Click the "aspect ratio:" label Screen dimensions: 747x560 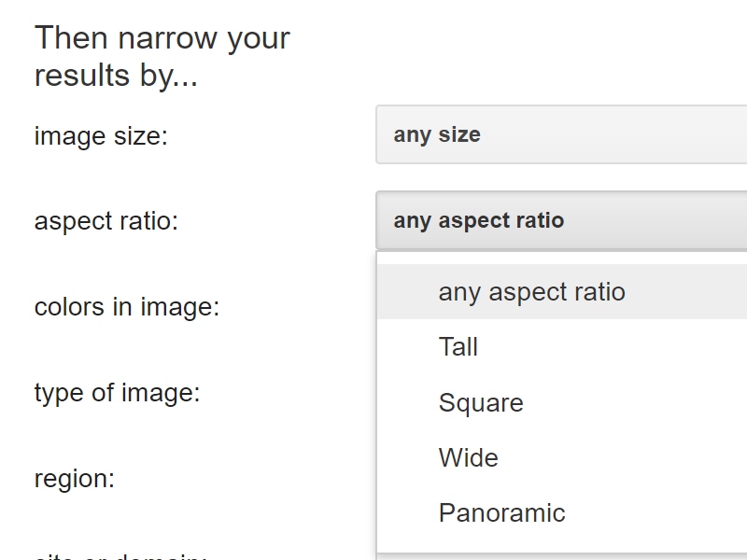pos(106,221)
